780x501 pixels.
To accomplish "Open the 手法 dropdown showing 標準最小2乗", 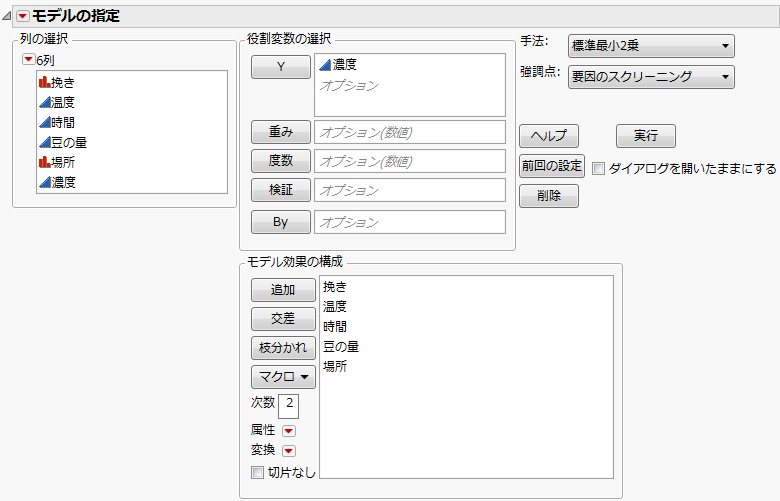I will [x=651, y=46].
